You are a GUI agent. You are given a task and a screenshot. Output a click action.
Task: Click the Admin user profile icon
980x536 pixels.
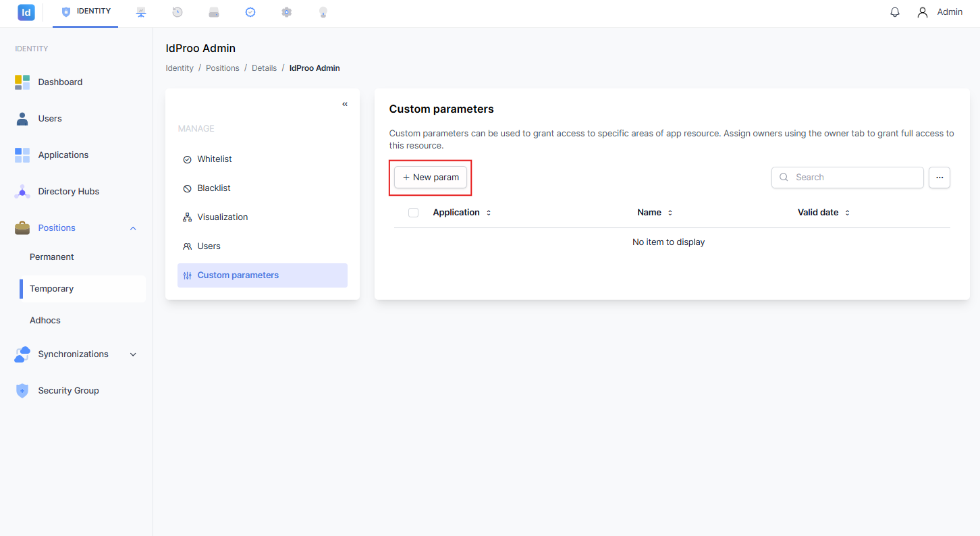923,12
